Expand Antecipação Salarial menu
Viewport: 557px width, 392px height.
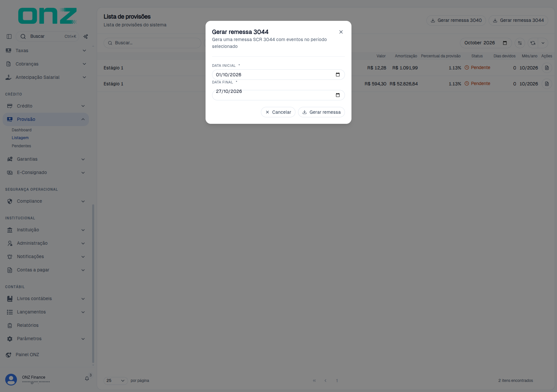pos(46,77)
